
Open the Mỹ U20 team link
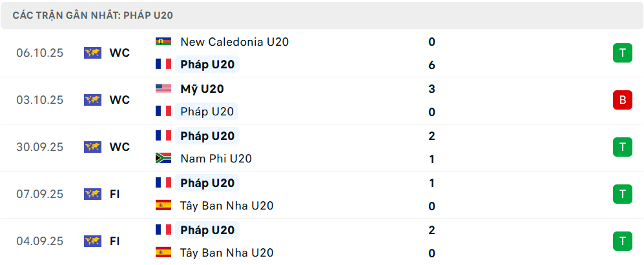pos(202,89)
